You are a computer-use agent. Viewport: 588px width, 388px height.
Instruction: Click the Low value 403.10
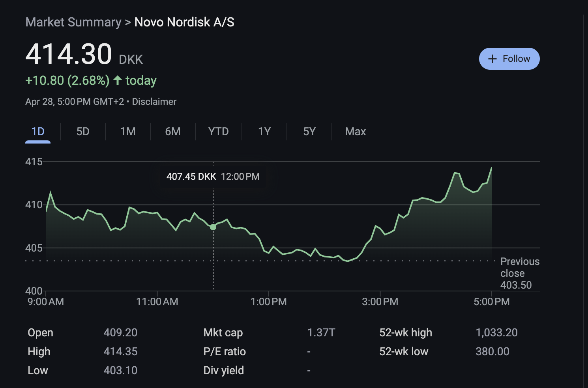tap(120, 370)
